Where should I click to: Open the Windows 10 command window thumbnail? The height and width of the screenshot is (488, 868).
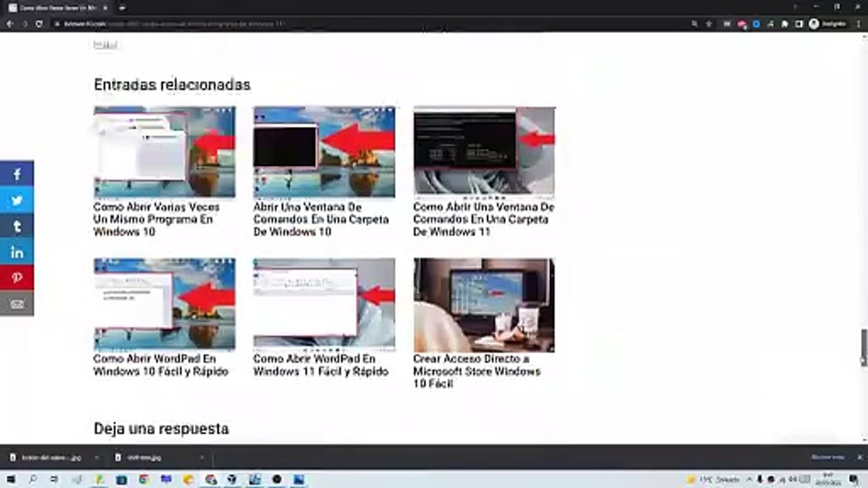coord(324,152)
